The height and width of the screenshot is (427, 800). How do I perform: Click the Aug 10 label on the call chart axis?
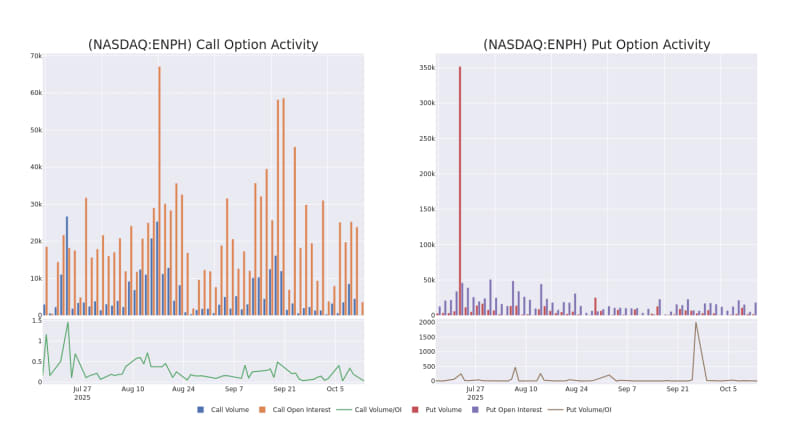[x=132, y=389]
